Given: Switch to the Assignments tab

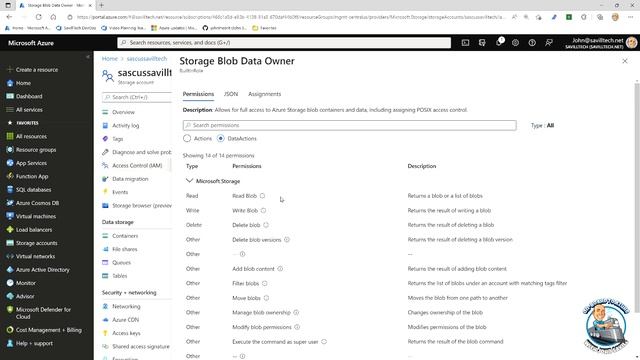Looking at the screenshot, I should tap(264, 94).
